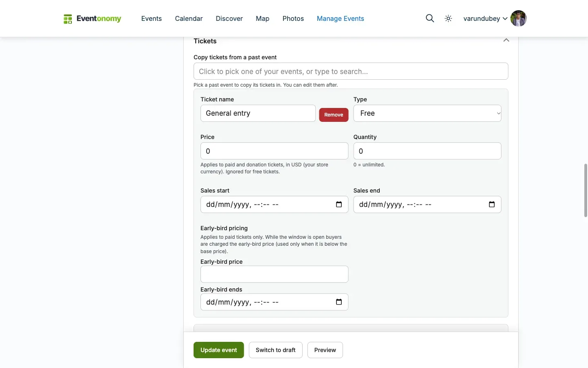Image resolution: width=588 pixels, height=368 pixels.
Task: Open the site search magnifier icon
Action: (430, 18)
